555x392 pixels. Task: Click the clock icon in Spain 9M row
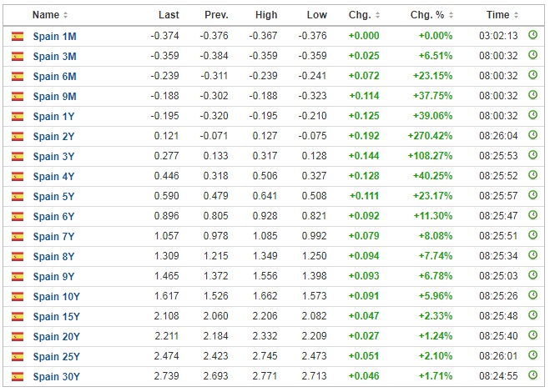point(532,95)
